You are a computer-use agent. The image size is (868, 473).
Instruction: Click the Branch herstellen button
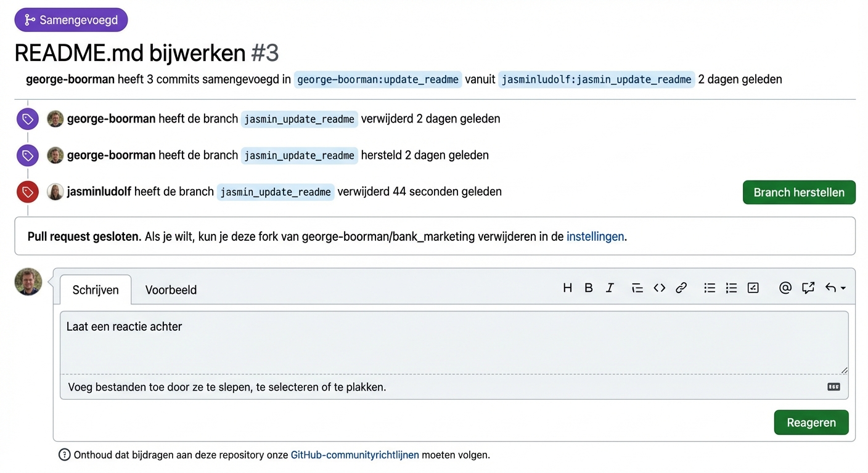point(799,192)
